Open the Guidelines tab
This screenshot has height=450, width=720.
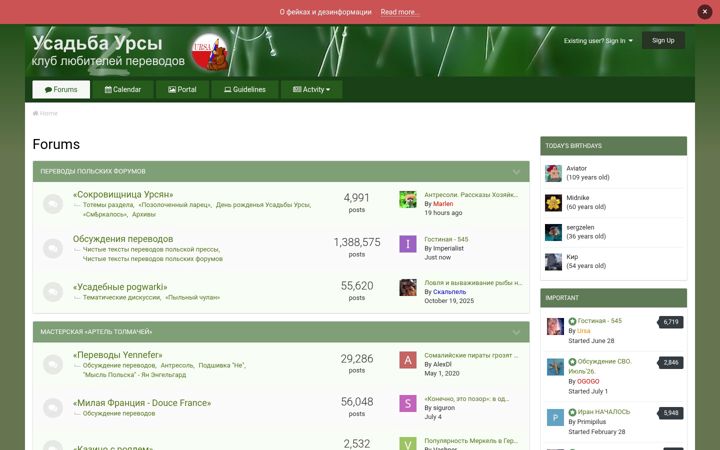[245, 90]
